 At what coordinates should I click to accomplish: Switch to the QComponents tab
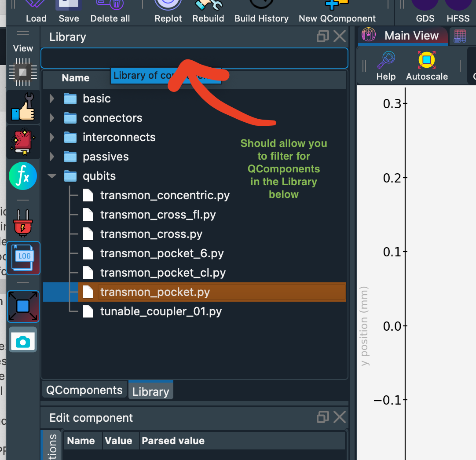point(84,390)
